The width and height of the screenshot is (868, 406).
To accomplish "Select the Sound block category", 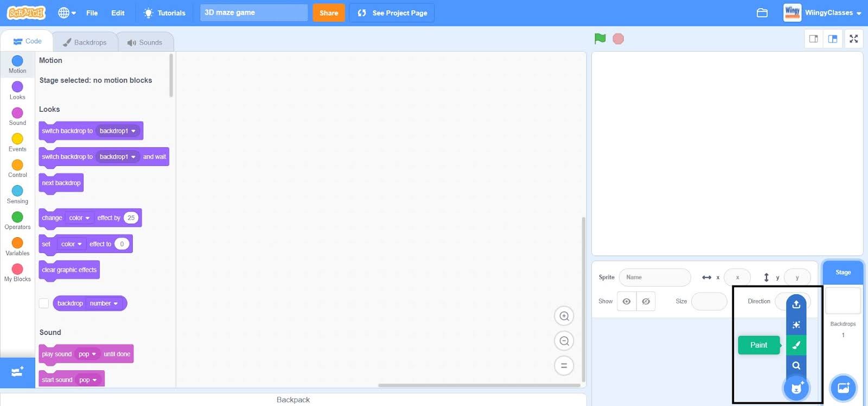I will pyautogui.click(x=17, y=117).
